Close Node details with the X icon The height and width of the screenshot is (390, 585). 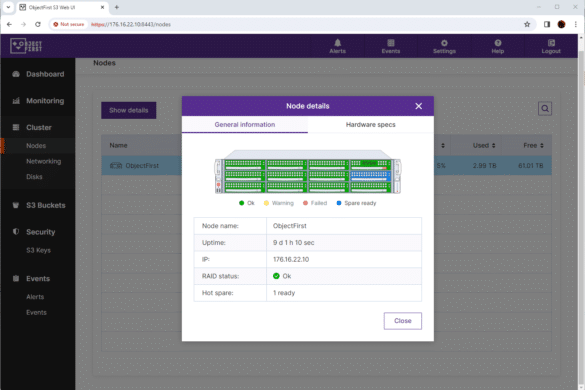tap(419, 106)
